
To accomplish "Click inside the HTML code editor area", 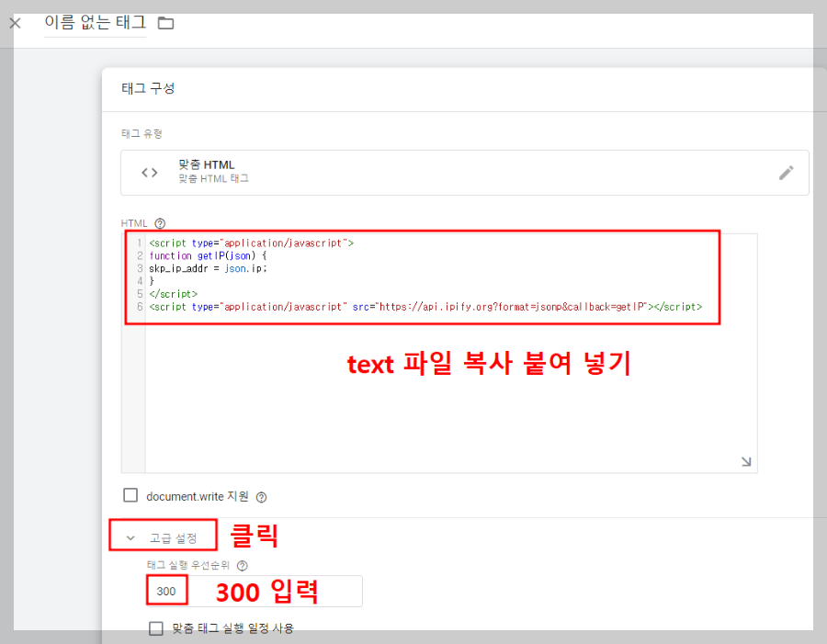I will click(x=439, y=353).
